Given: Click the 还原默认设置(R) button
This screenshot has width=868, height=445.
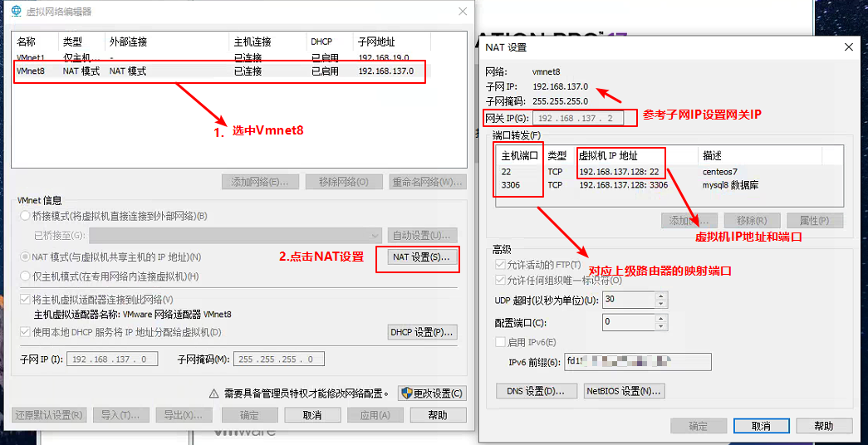Looking at the screenshot, I should pyautogui.click(x=49, y=415).
